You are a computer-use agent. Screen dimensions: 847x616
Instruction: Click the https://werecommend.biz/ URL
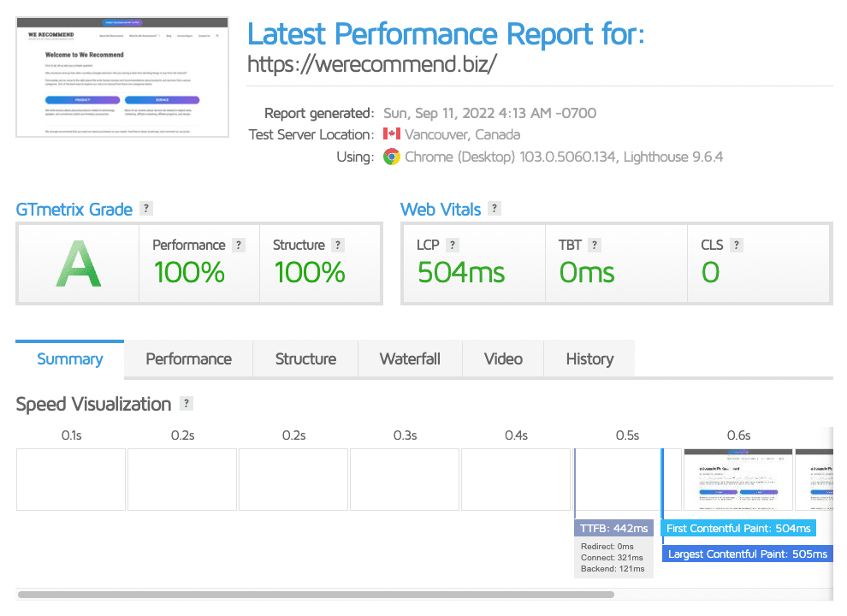pyautogui.click(x=372, y=64)
